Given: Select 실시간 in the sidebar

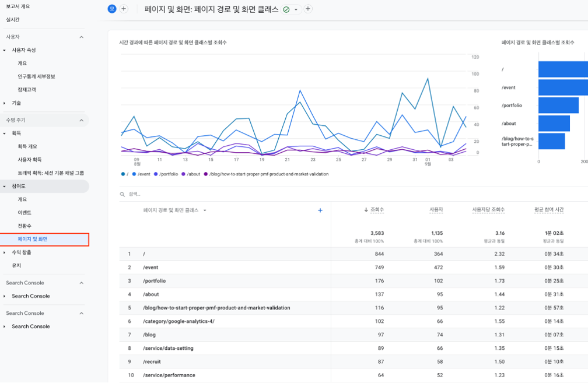Looking at the screenshot, I should tap(13, 20).
